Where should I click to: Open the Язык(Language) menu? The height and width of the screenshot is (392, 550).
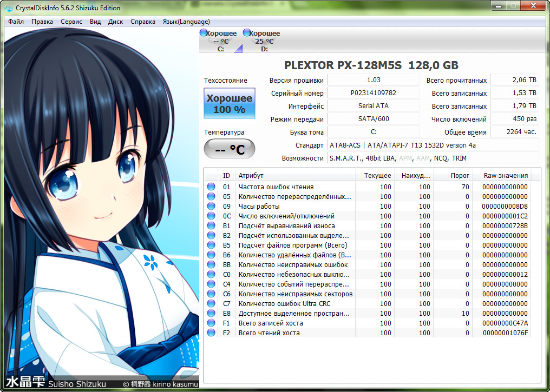186,22
